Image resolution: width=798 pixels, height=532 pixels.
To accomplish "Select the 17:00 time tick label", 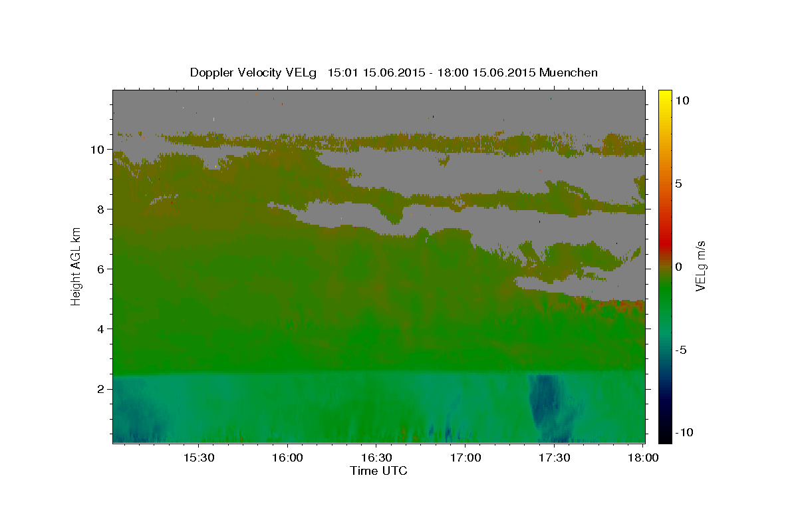I will (465, 458).
